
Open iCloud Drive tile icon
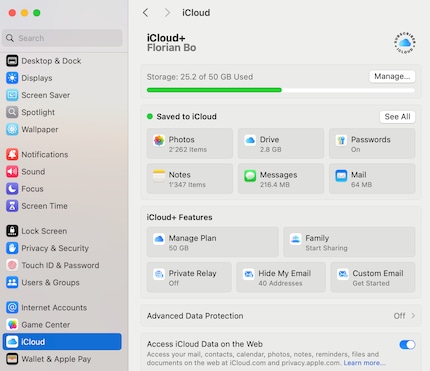(250, 140)
